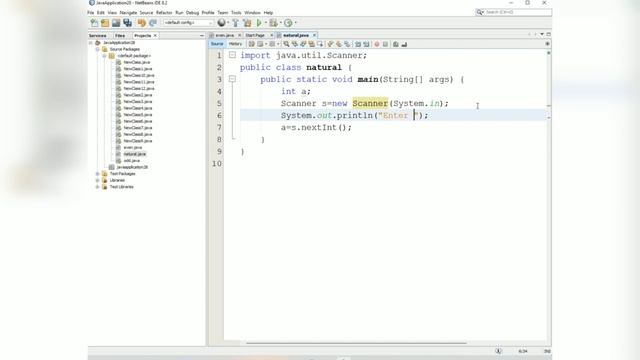Toggle Highlight Search in editor toolbar
The image size is (640, 360).
(312, 44)
